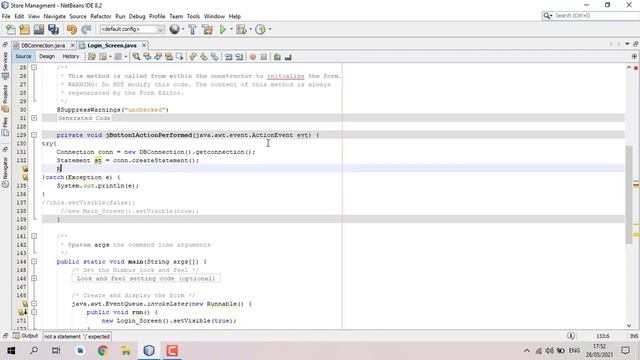
Task: Click the Redo arrow icon
Action: click(x=86, y=29)
